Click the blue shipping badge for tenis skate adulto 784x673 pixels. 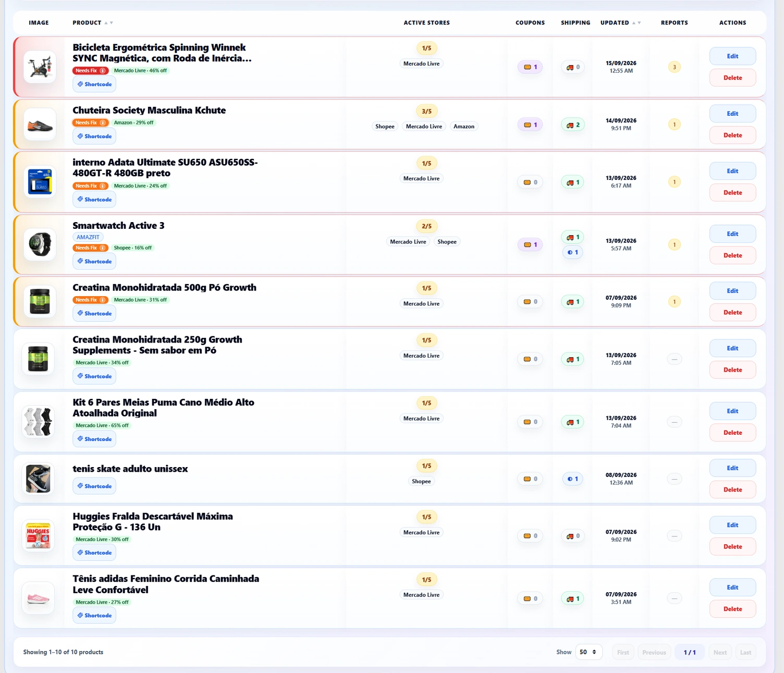point(572,479)
